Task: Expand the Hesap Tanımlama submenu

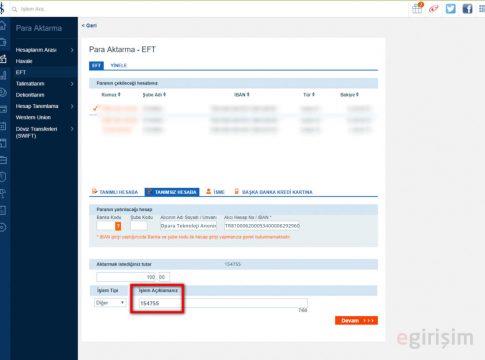Action: click(44, 106)
